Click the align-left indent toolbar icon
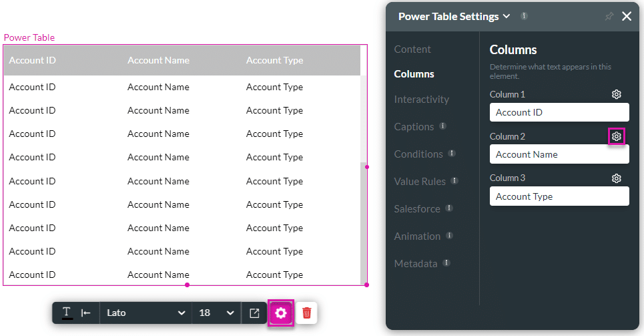 [86, 313]
